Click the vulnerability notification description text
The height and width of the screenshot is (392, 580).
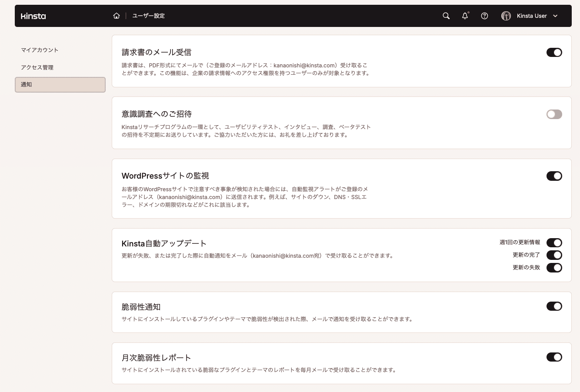click(267, 319)
